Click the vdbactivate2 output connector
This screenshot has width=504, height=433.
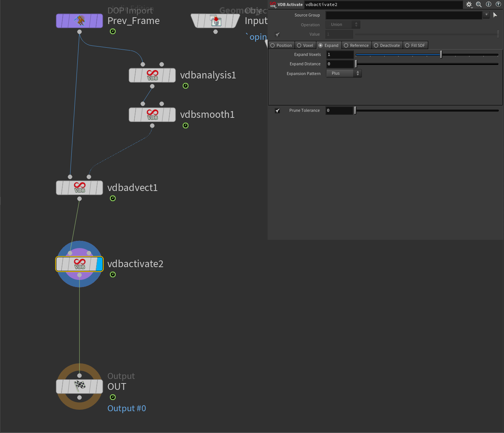(80, 275)
